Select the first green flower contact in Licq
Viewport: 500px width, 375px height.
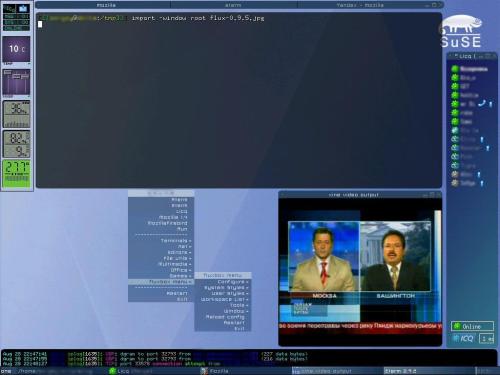pos(455,69)
